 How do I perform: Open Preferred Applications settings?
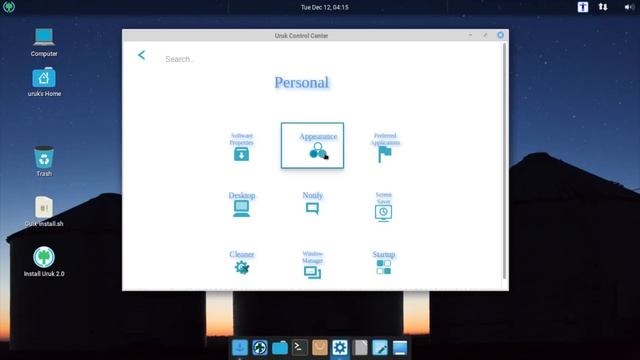point(385,147)
